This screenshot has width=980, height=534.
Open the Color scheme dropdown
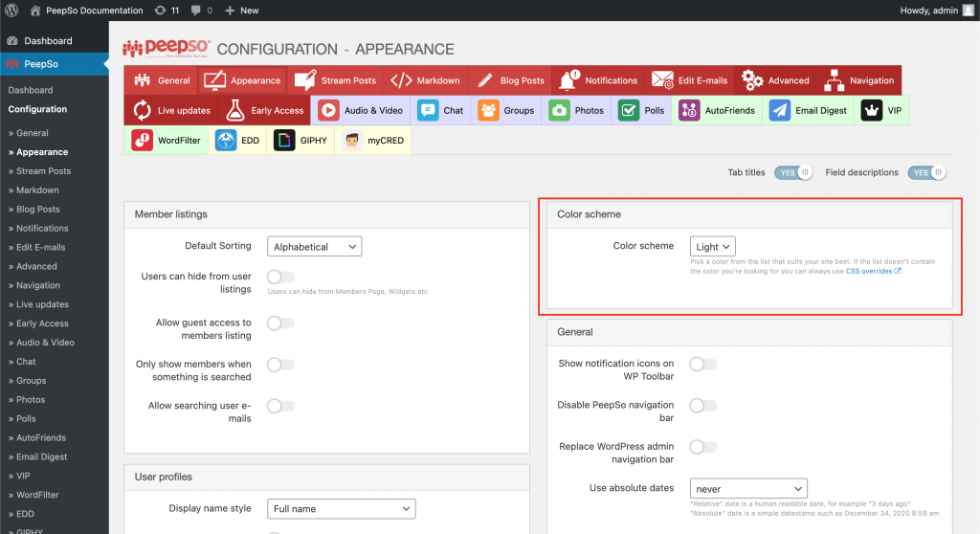(712, 246)
